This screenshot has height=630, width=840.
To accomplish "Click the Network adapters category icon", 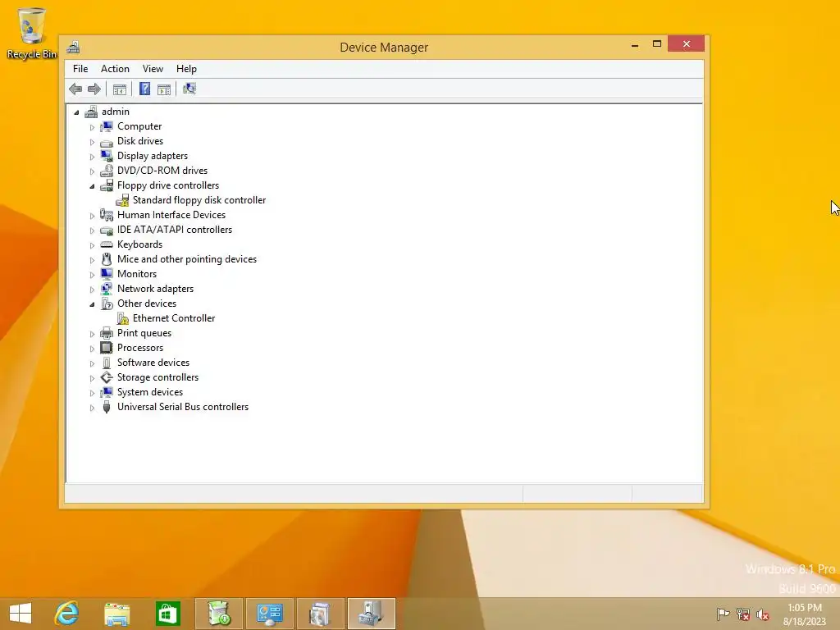I will click(x=107, y=289).
